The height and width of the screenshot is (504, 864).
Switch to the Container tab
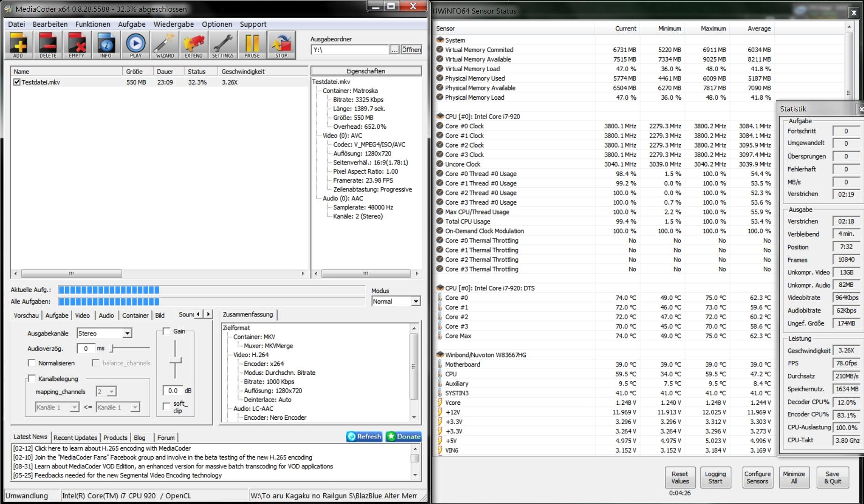(x=135, y=315)
